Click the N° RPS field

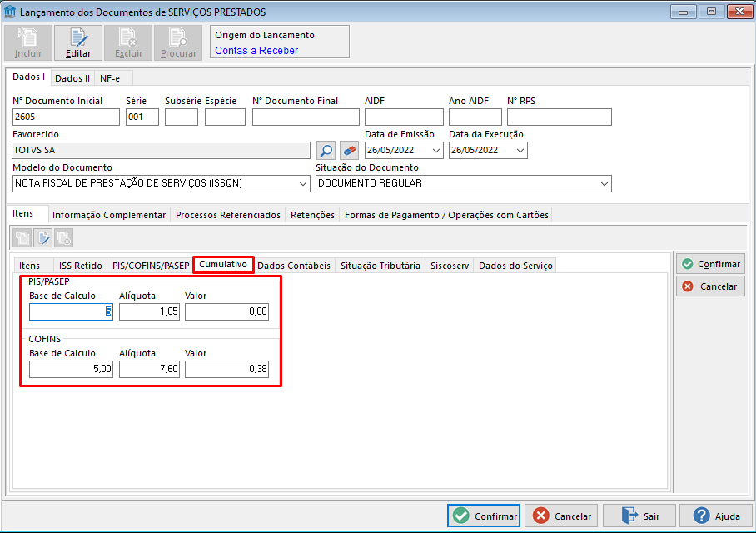tap(560, 117)
